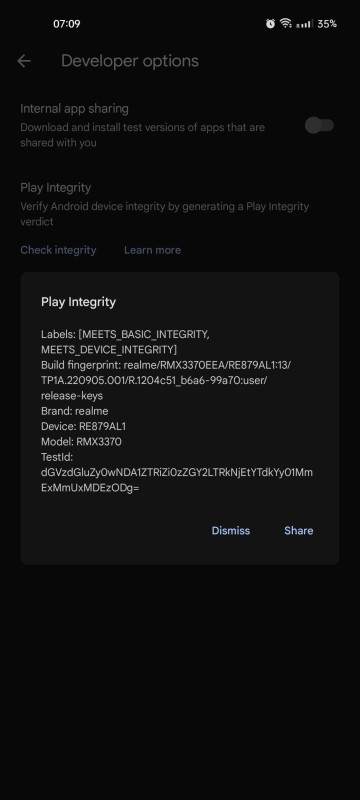Tap the Wi-Fi status icon
This screenshot has width=360, height=800.
tap(286, 23)
